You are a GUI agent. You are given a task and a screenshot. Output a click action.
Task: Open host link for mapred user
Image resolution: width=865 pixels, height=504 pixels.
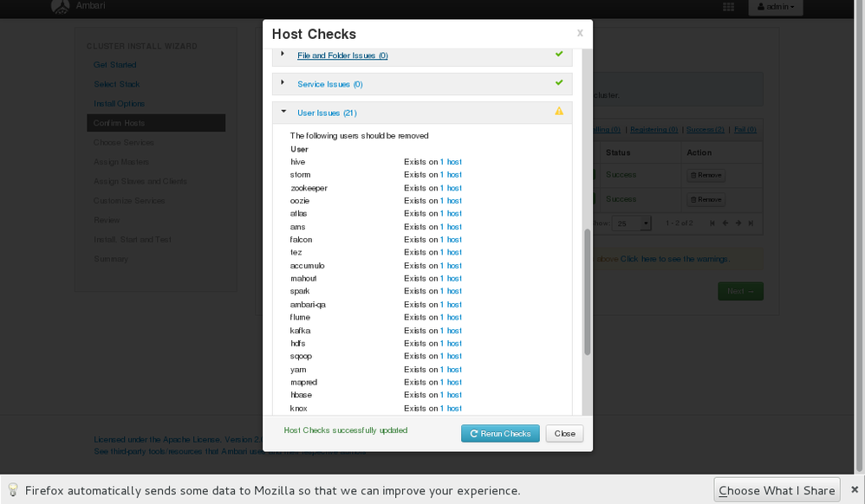[451, 382]
